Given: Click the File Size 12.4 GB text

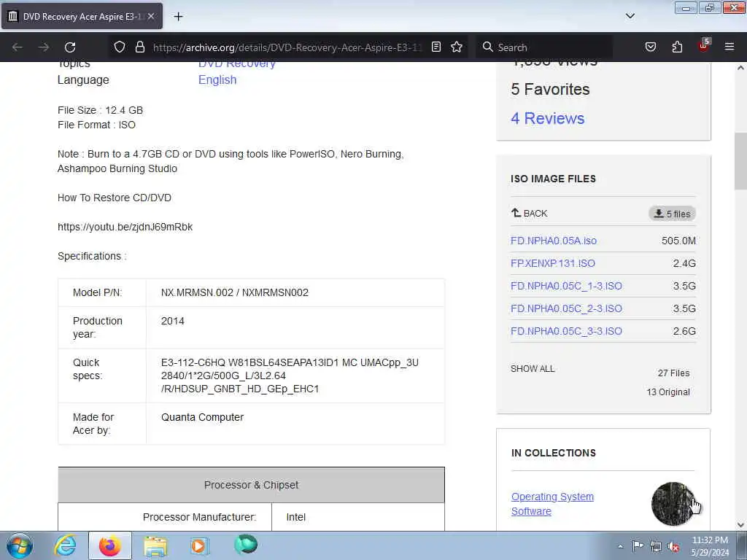Looking at the screenshot, I should [100, 111].
